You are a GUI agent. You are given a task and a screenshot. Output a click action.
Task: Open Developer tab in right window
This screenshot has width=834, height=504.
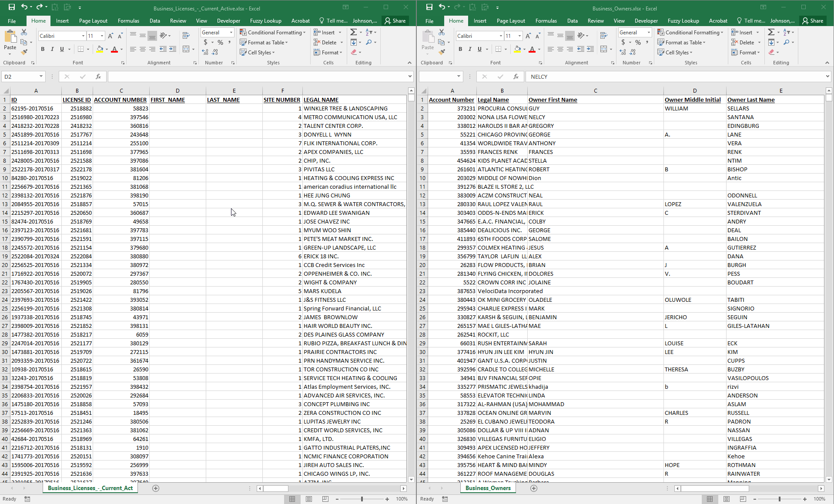pyautogui.click(x=646, y=21)
